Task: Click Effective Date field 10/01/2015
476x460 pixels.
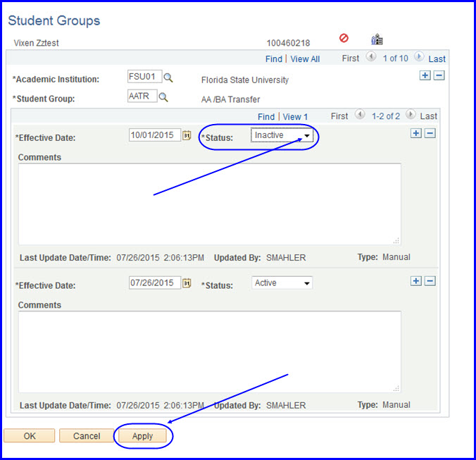Action: (154, 135)
